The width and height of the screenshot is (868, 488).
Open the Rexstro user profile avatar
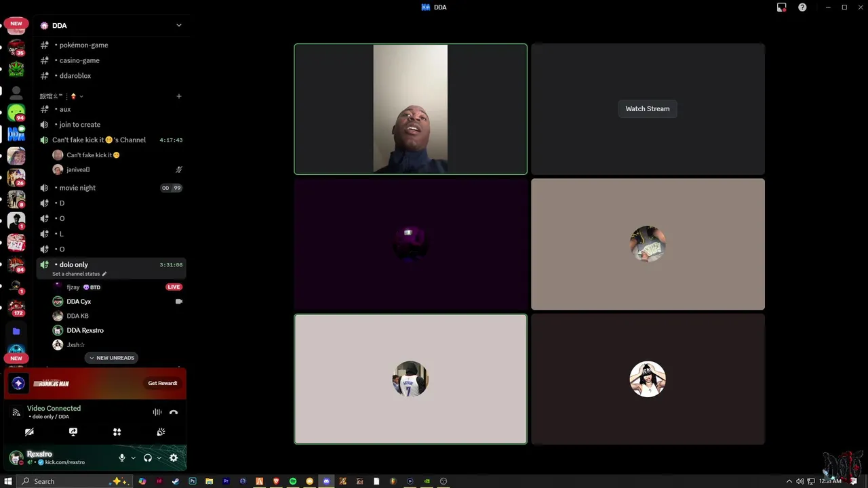pos(16,458)
